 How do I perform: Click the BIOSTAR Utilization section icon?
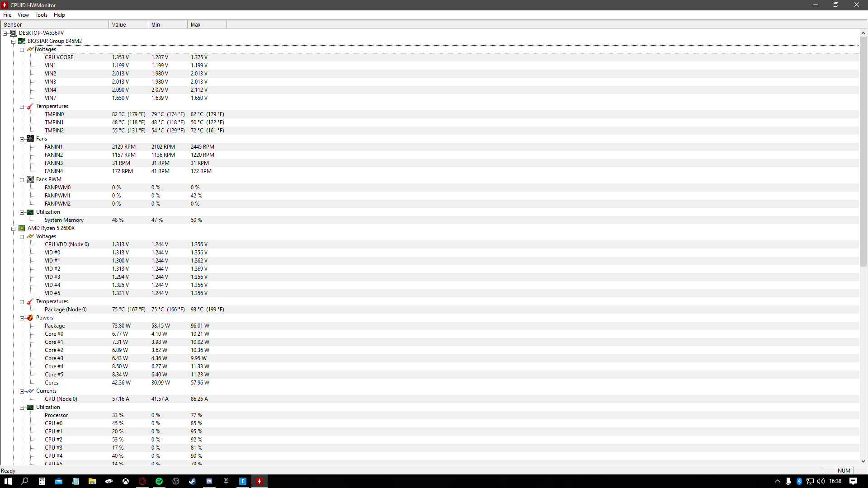tap(30, 212)
